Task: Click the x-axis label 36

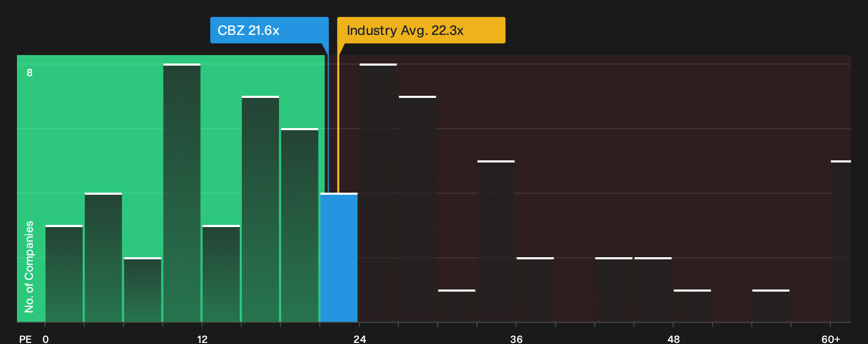Action: pyautogui.click(x=517, y=339)
